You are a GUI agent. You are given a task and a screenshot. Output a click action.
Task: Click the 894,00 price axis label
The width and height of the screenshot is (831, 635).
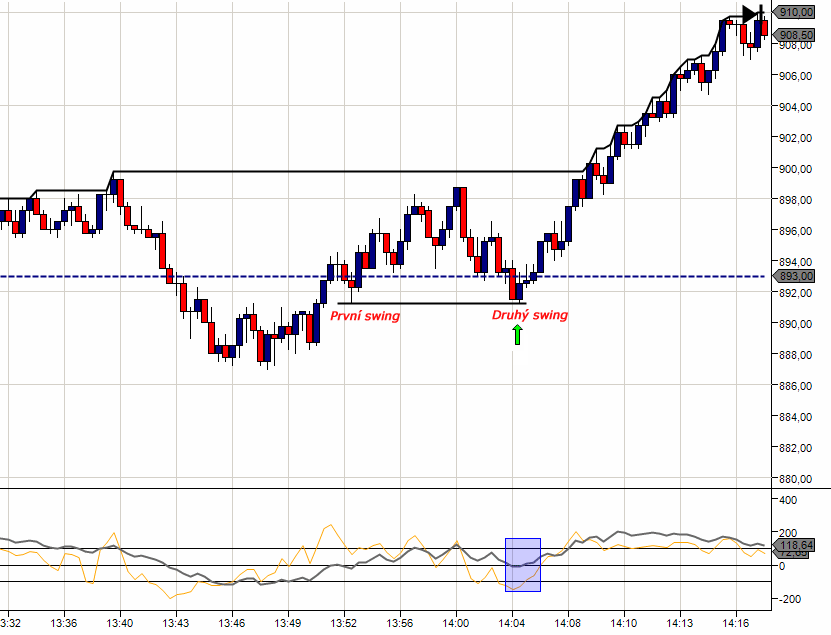pos(795,262)
